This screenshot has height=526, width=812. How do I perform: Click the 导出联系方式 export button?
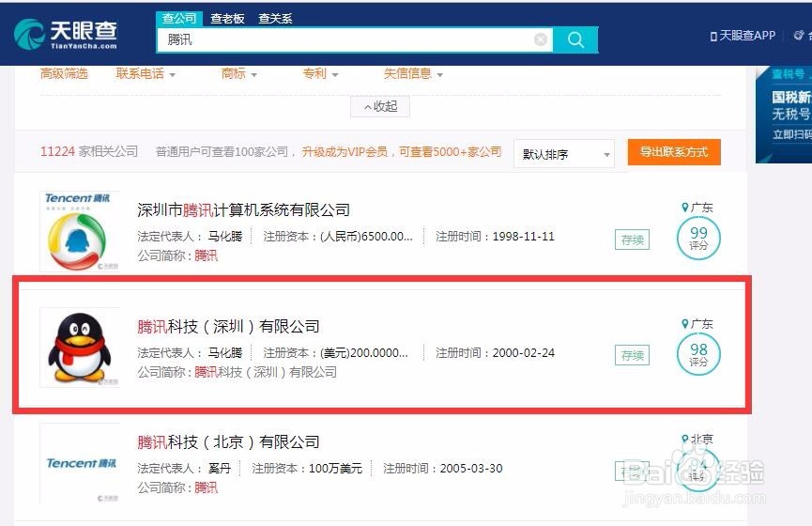674,152
